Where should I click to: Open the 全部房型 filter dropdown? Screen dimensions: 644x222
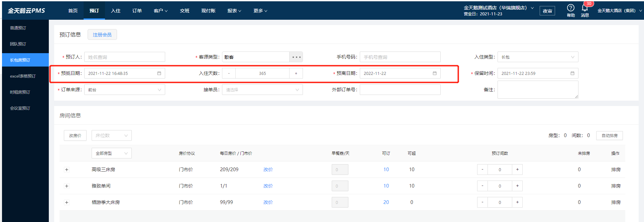111,153
